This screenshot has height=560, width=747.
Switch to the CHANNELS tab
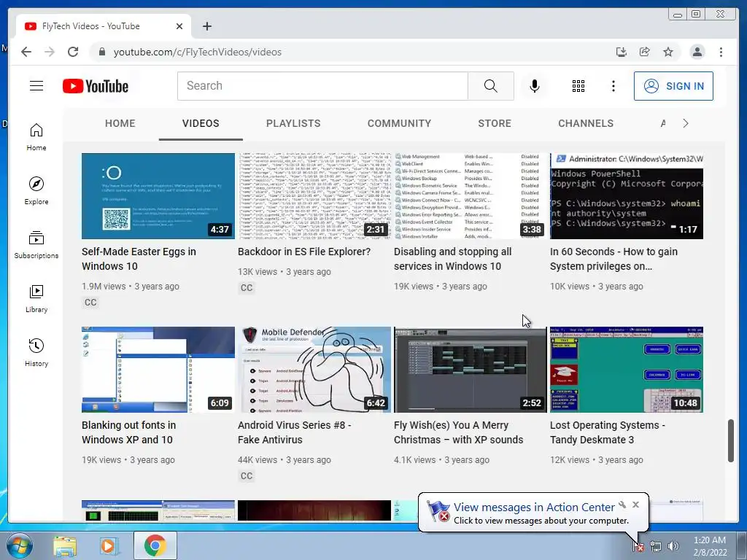coord(586,123)
